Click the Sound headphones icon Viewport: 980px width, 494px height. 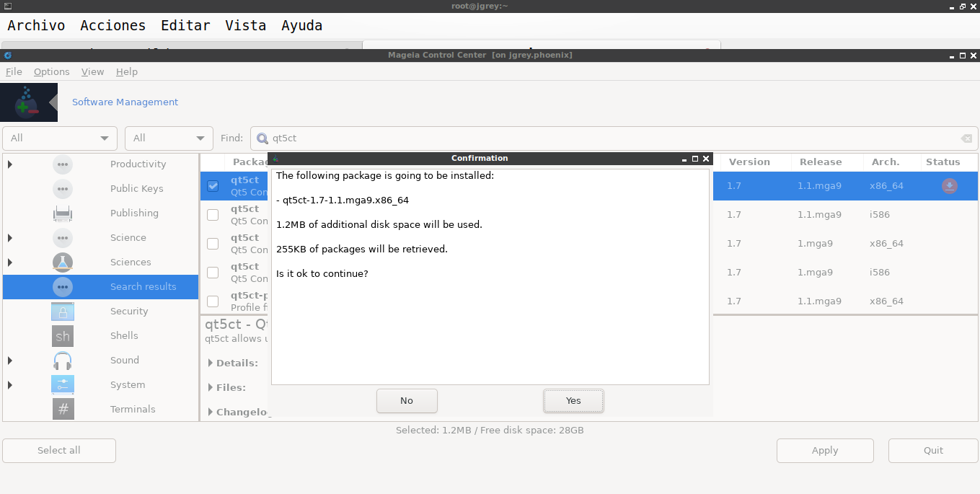click(63, 361)
